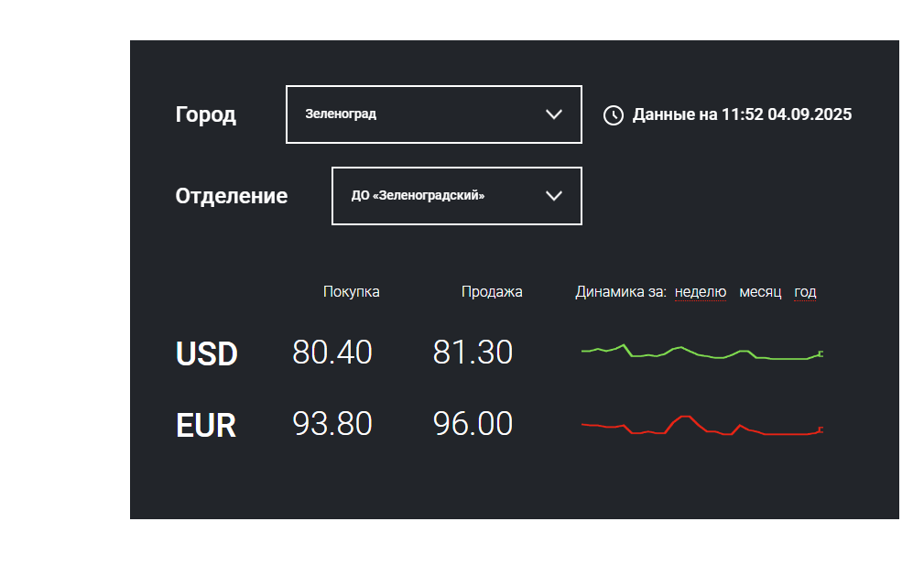This screenshot has width=924, height=565.
Task: Click the USD buy rate 80.40
Action: pyautogui.click(x=332, y=353)
